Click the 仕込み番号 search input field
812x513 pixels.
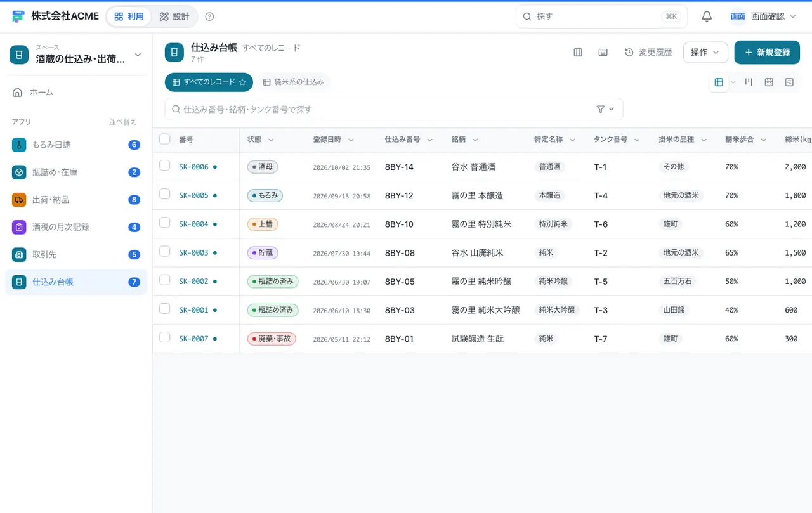(x=394, y=109)
